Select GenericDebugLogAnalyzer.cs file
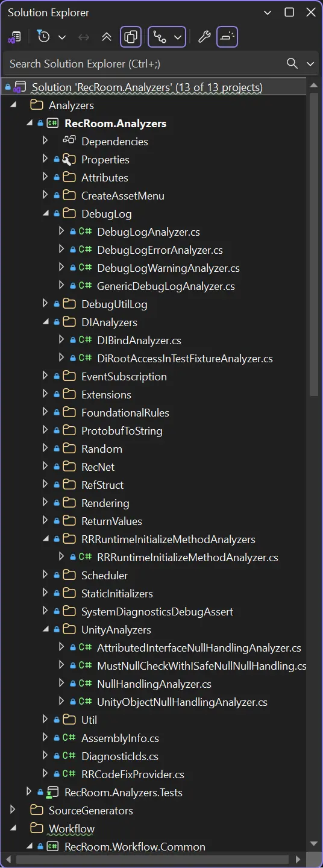 tap(166, 286)
